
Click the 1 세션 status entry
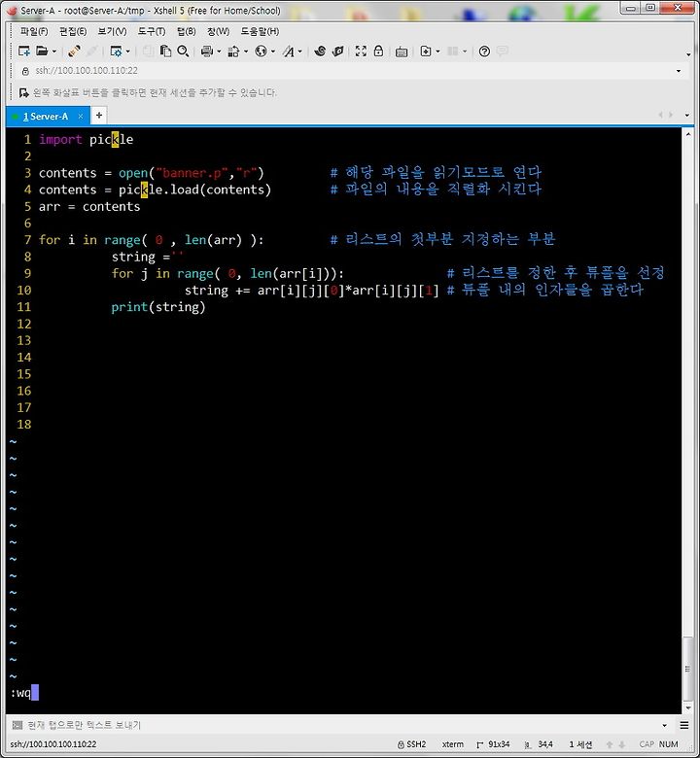(x=580, y=744)
